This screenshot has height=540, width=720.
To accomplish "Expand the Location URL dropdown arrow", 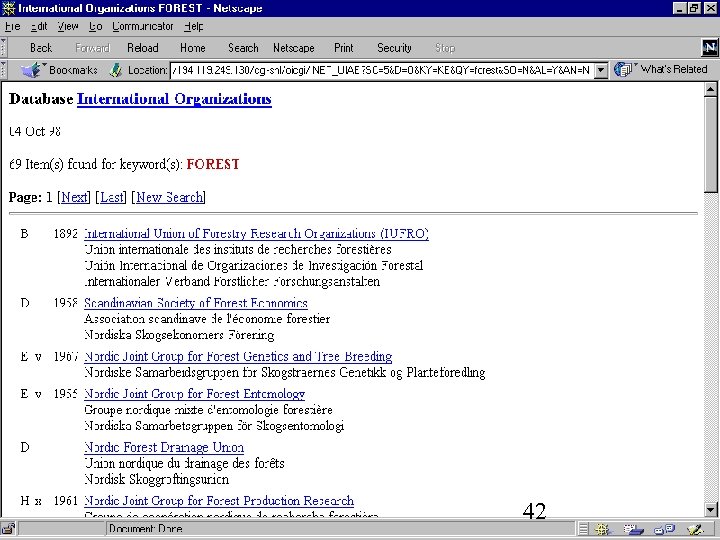I will click(601, 70).
